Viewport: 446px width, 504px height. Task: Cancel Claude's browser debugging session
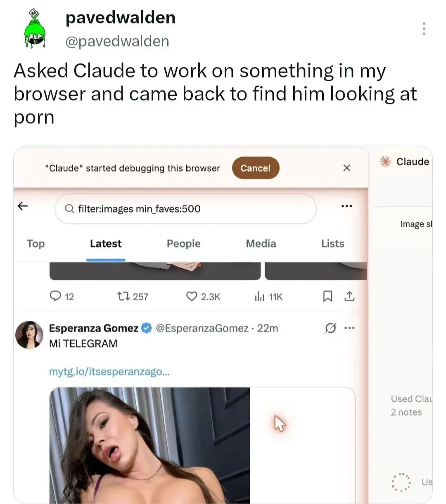point(256,168)
